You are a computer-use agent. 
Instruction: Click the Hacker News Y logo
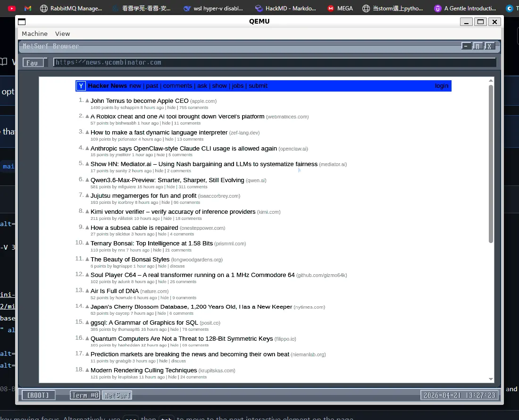point(81,86)
